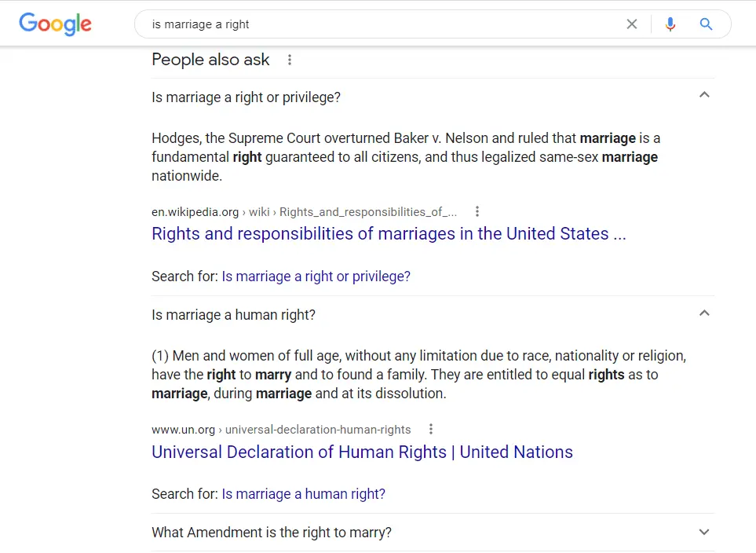Viewport: 756px width, 553px height.
Task: Click the "Is marriage a human right?" question
Action: click(233, 315)
